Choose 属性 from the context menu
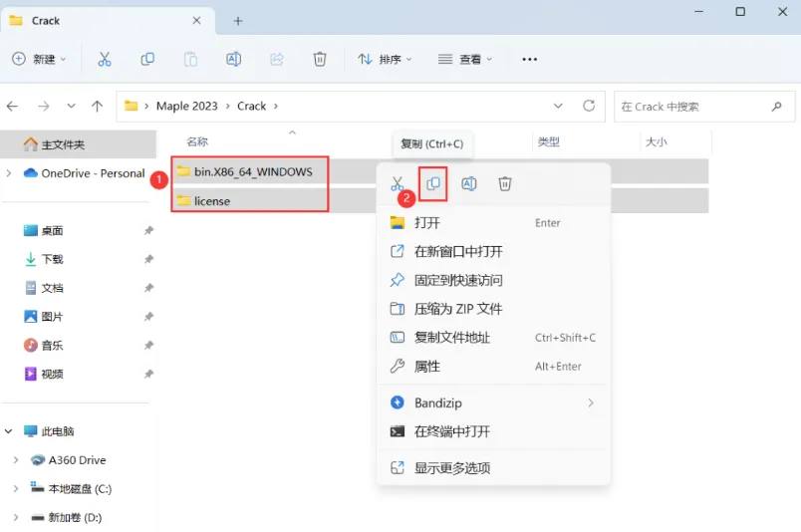The height and width of the screenshot is (532, 801). [x=493, y=366]
